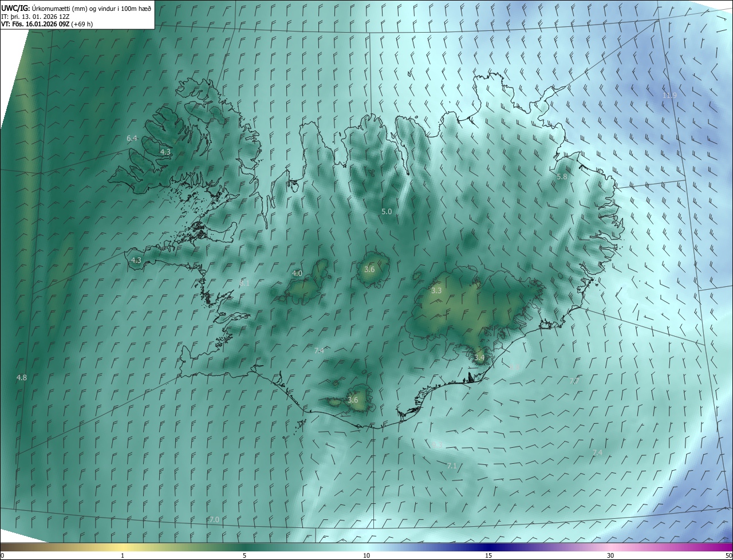Click the init time 'IT: þri. 13. 01. 2026 12Z'
Image resolution: width=733 pixels, height=560 pixels.
click(35, 16)
